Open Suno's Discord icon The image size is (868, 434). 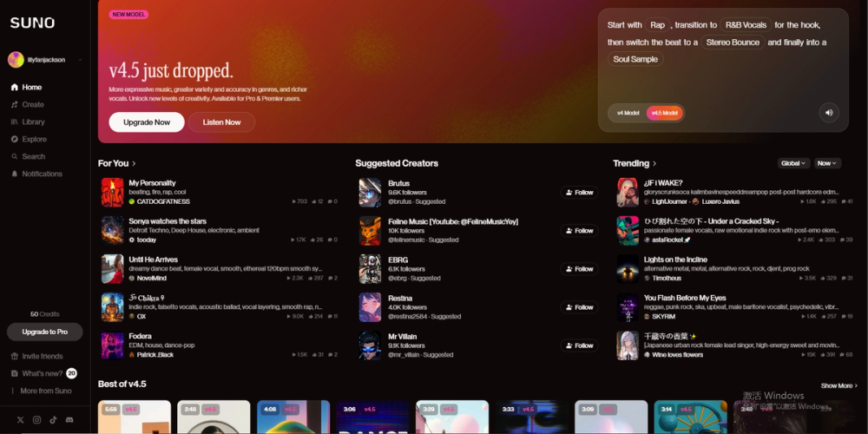(x=69, y=419)
